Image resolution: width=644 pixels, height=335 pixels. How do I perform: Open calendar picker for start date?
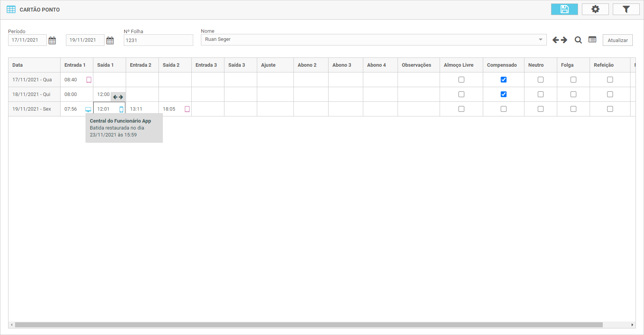[52, 40]
